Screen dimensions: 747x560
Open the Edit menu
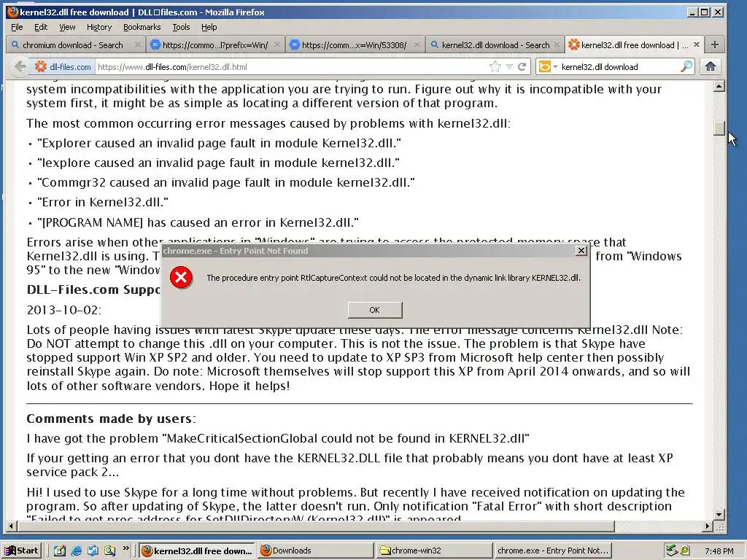point(41,27)
